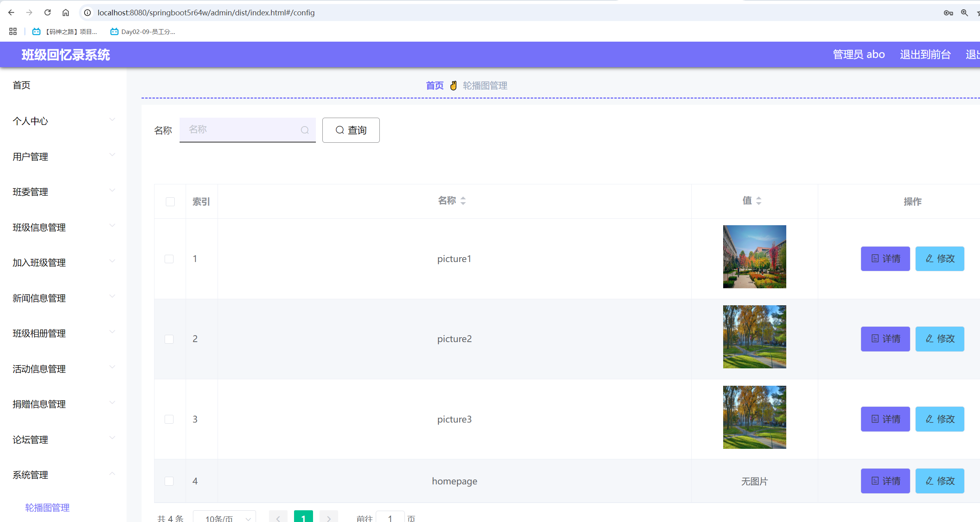Collapse 系统管理 menu
980x522 pixels.
coord(63,475)
